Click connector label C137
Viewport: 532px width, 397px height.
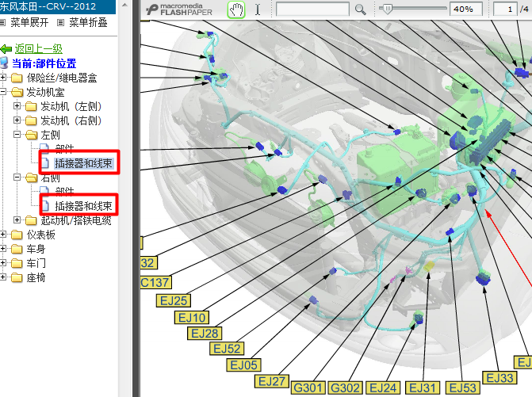tap(155, 282)
